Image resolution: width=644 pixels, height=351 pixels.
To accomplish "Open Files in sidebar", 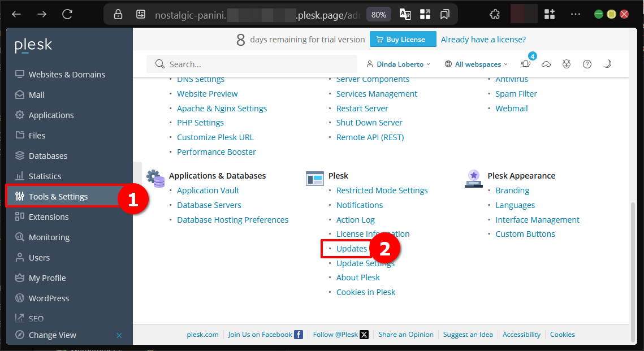I will coord(30,136).
